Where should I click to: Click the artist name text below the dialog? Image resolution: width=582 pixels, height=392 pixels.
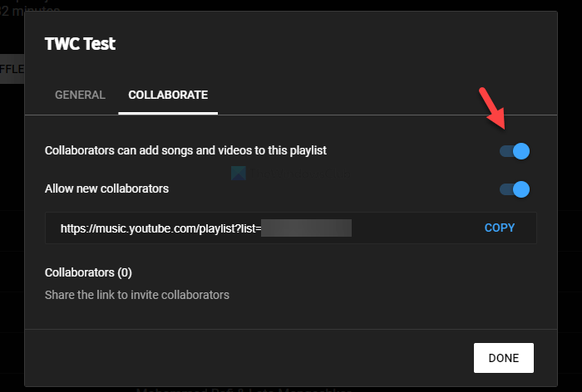(x=241, y=389)
